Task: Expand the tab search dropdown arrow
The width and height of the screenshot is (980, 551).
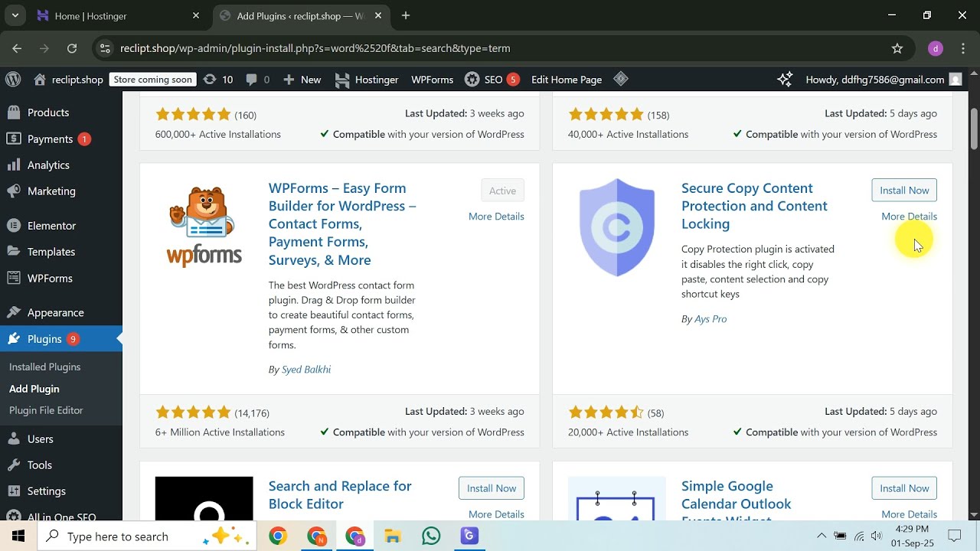Action: [15, 15]
